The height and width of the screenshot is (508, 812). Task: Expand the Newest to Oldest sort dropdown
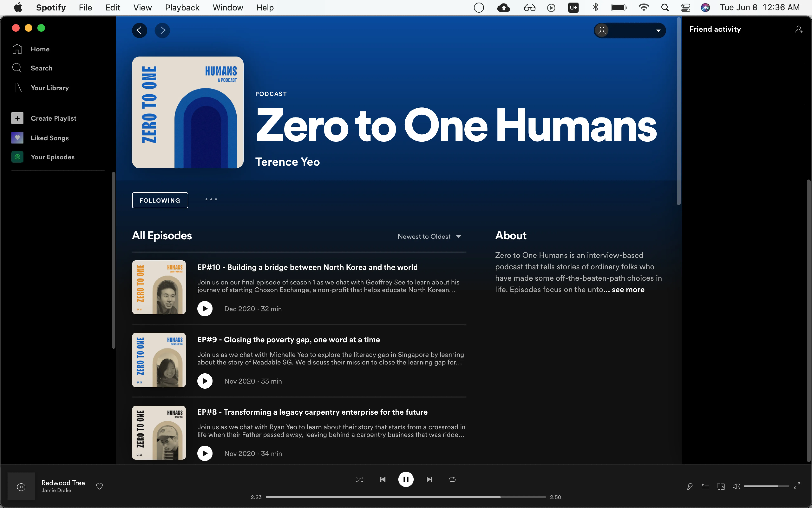click(429, 237)
